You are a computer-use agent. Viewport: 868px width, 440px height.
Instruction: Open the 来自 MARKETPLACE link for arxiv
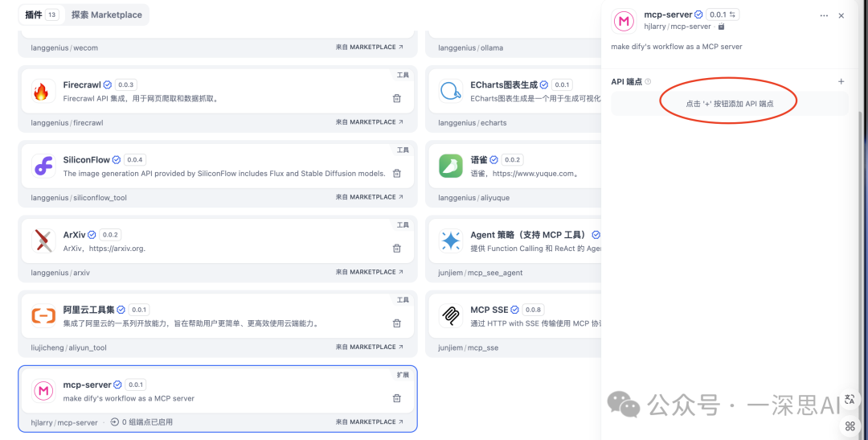[x=369, y=272]
